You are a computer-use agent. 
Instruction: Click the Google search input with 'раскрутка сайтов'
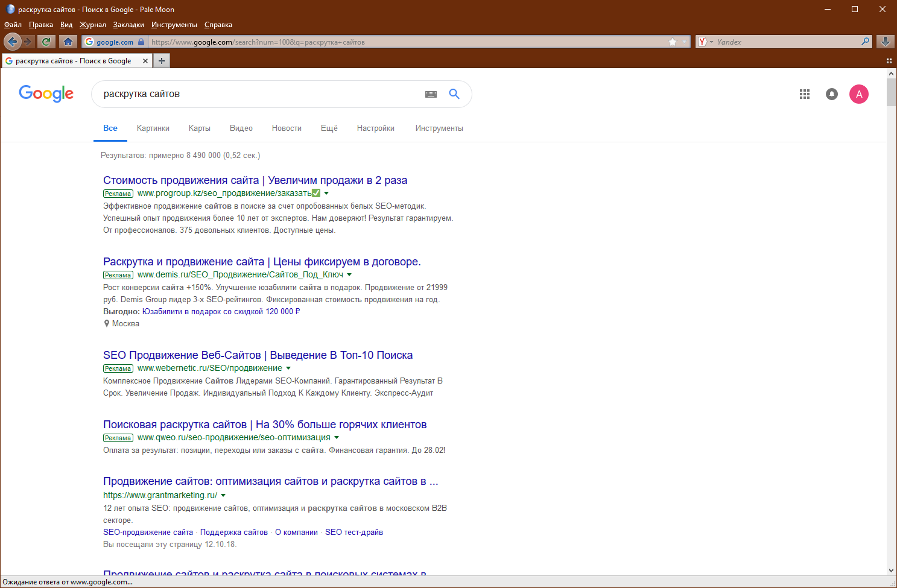(259, 94)
